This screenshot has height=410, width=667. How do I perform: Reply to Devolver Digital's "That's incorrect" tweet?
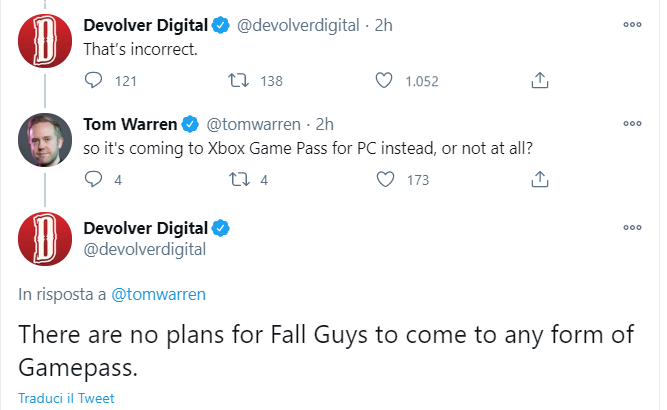click(95, 80)
